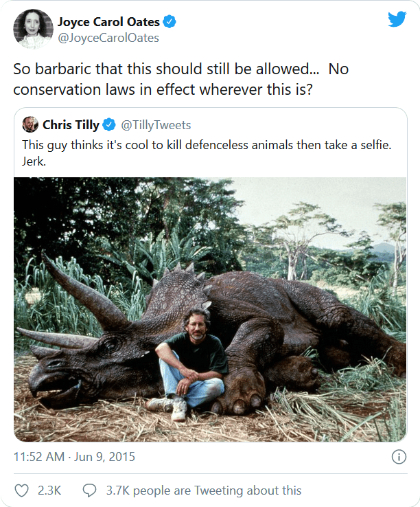Click verified badge beside Chris Tilly

point(109,125)
